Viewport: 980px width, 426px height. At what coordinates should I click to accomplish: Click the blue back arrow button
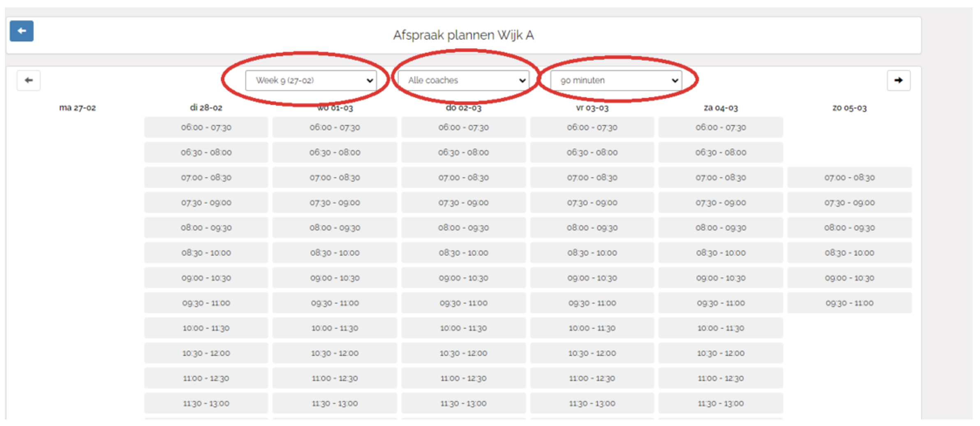(x=21, y=31)
